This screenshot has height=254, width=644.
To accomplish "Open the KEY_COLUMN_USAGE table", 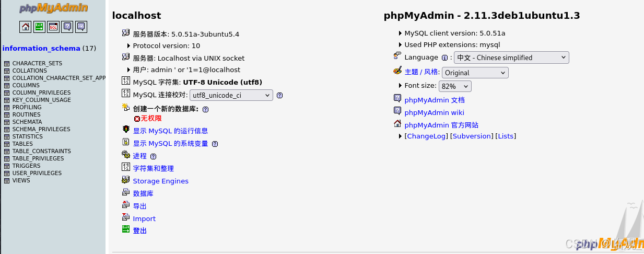I will click(x=42, y=100).
